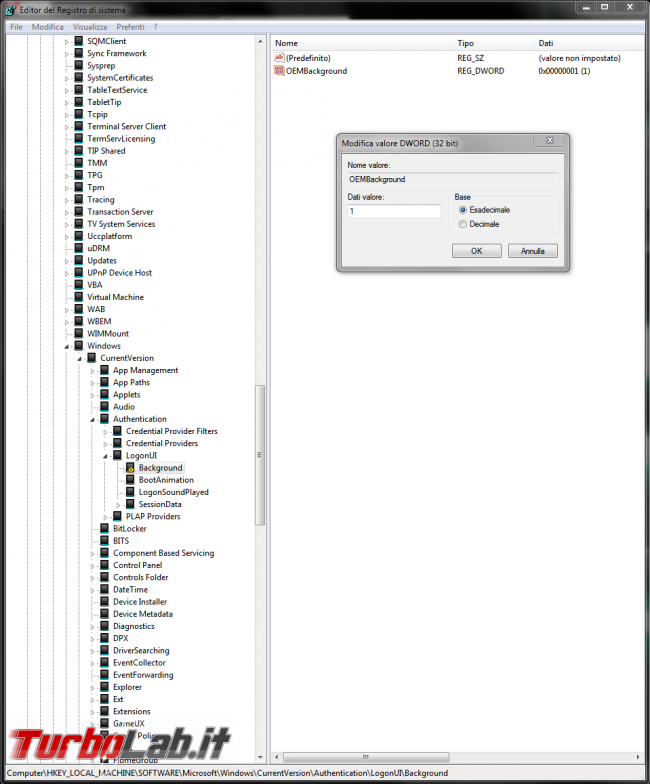The width and height of the screenshot is (650, 784).
Task: Collapse the CurrentVersion key
Action: click(80, 358)
